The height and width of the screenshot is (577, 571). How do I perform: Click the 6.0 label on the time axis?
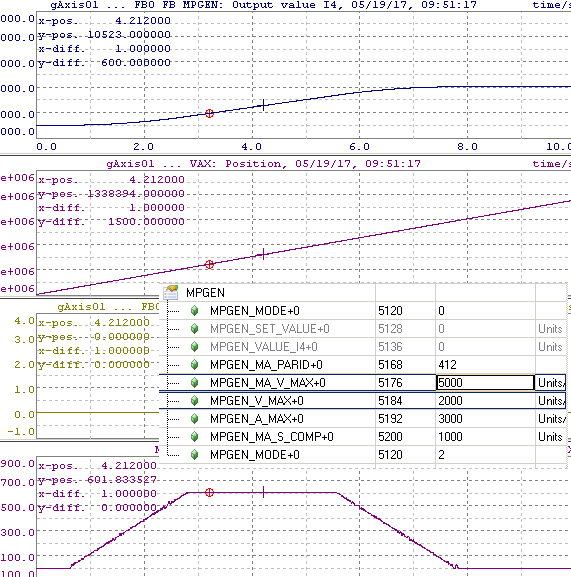click(359, 147)
